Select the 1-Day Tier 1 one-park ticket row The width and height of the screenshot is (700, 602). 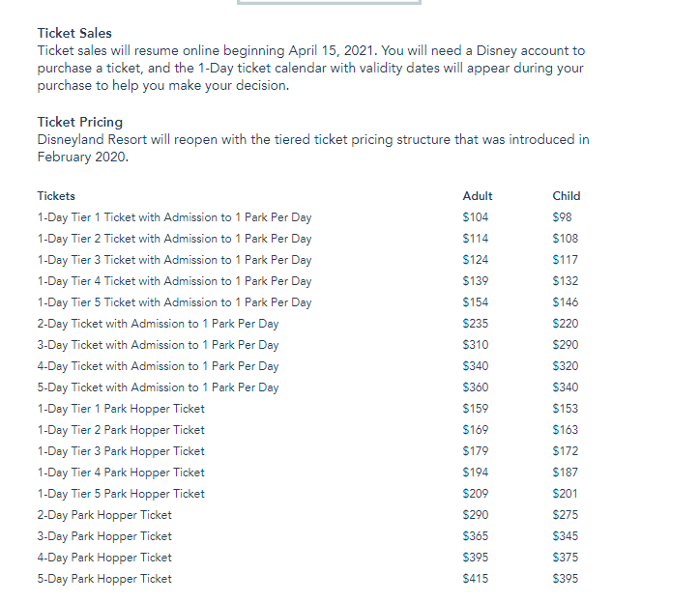pyautogui.click(x=174, y=217)
